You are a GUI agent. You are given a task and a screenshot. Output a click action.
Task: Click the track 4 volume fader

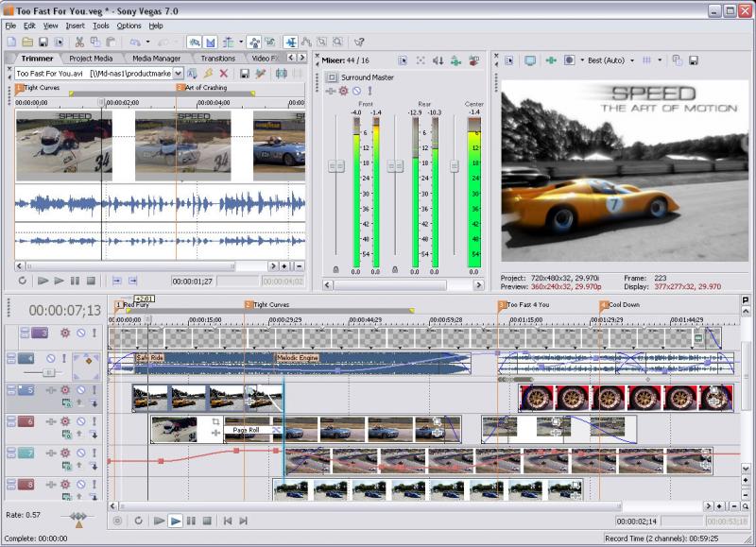(x=48, y=372)
